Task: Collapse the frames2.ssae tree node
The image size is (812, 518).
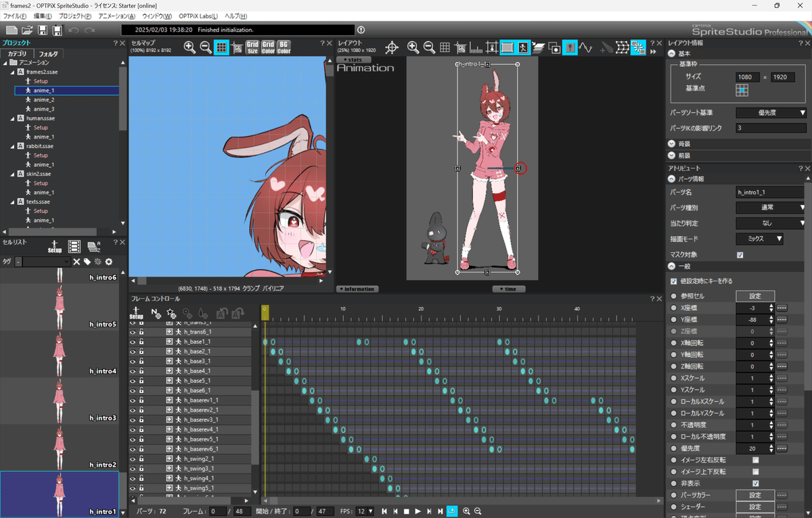Action: click(x=12, y=72)
